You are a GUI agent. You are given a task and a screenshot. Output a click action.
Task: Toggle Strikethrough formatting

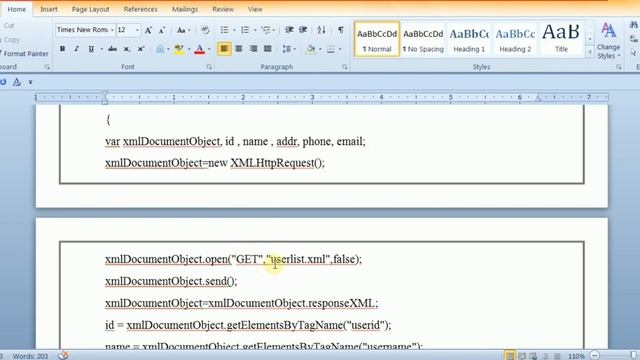click(112, 49)
